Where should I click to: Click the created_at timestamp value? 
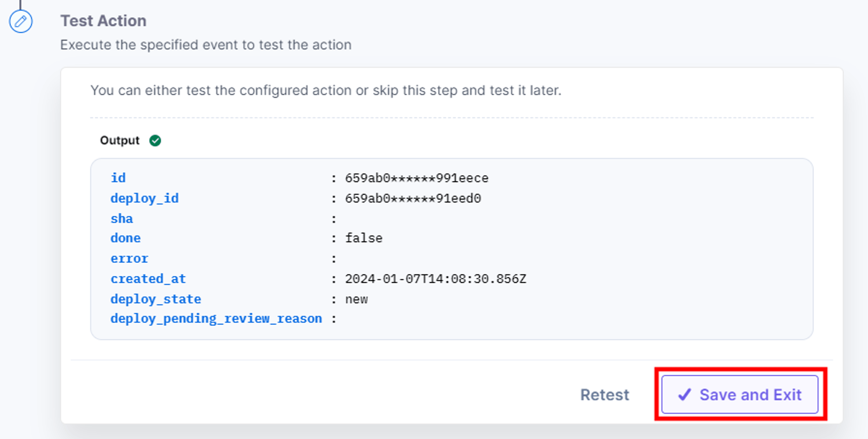pyautogui.click(x=435, y=279)
